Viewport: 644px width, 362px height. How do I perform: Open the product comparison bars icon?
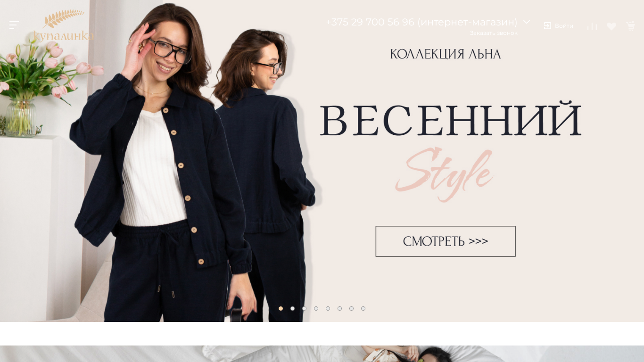point(592,26)
